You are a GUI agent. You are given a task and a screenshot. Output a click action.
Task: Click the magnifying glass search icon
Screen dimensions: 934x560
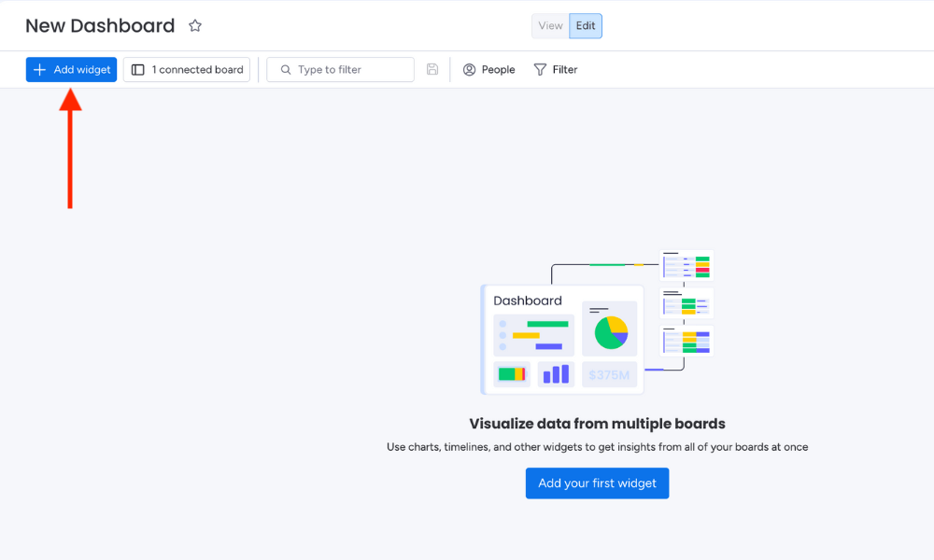(286, 70)
